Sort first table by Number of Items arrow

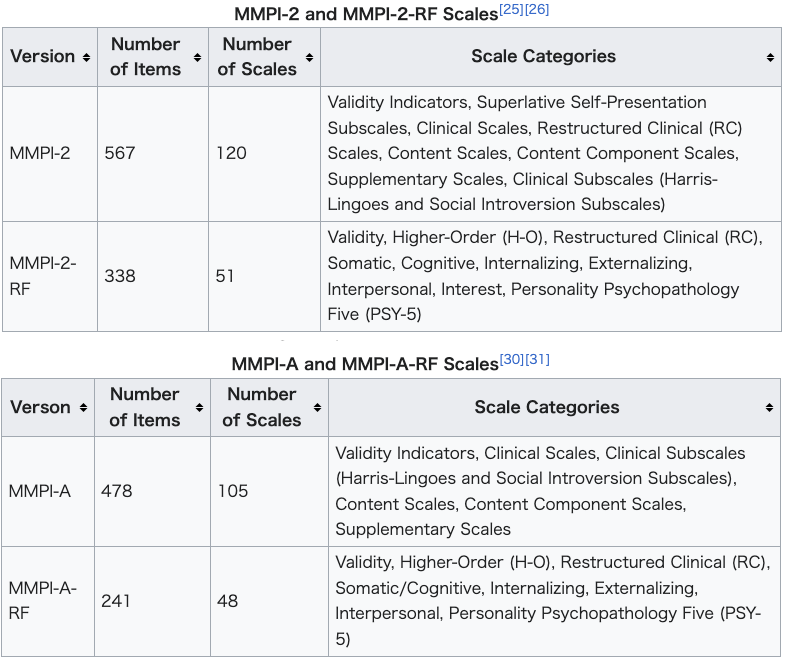click(x=197, y=57)
